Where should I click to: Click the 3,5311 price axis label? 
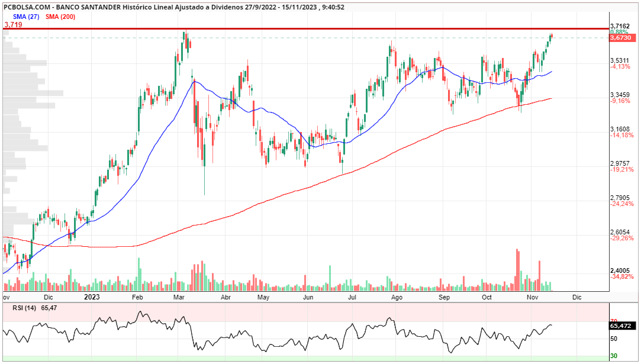pyautogui.click(x=620, y=60)
